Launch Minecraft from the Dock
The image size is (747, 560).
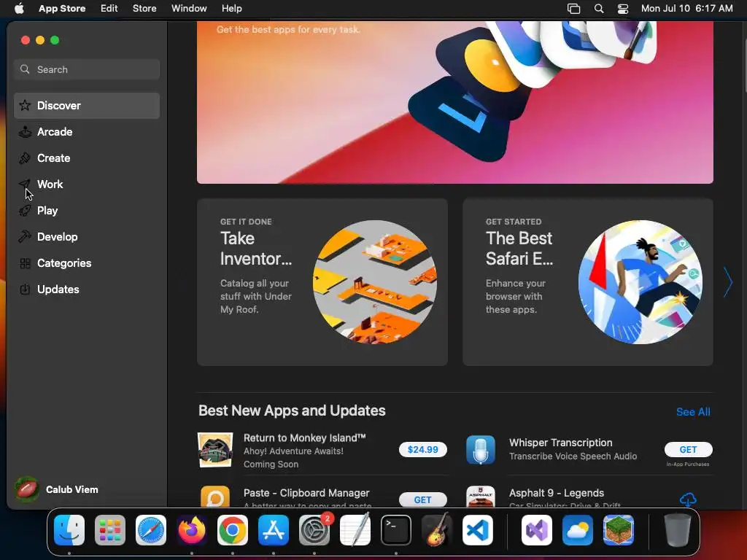tap(619, 530)
